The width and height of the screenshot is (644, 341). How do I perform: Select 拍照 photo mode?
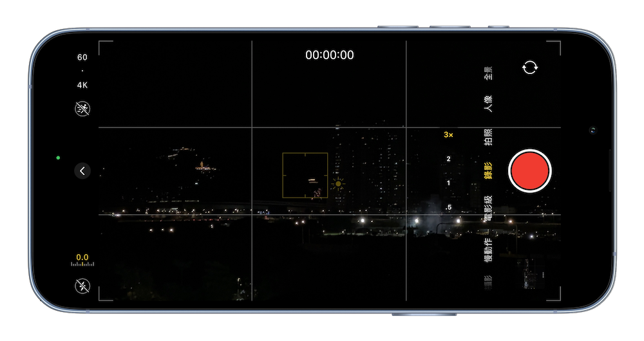(489, 137)
